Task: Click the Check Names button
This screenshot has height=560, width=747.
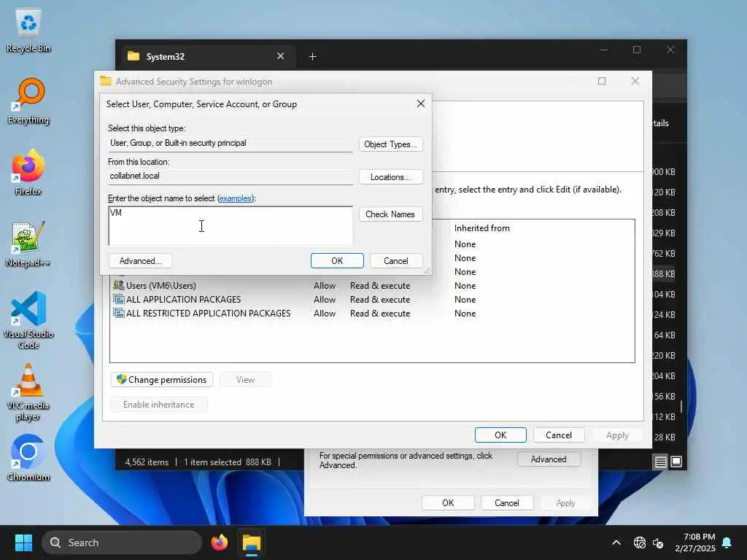Action: (390, 214)
